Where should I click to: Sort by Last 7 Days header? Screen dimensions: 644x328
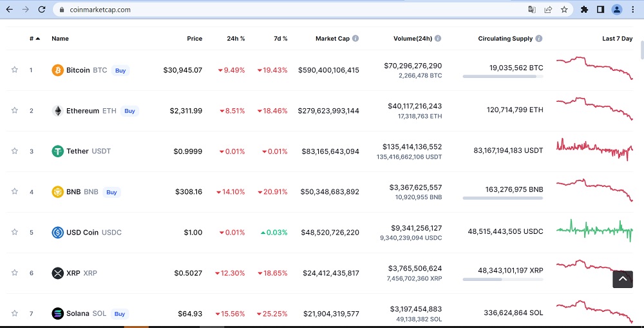[x=618, y=39]
